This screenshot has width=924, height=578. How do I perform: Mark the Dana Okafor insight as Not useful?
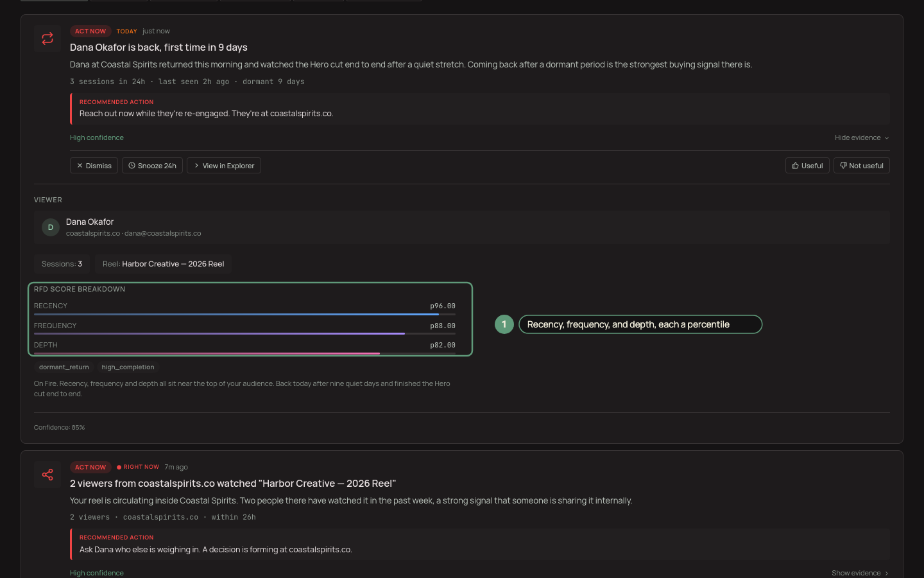point(861,166)
